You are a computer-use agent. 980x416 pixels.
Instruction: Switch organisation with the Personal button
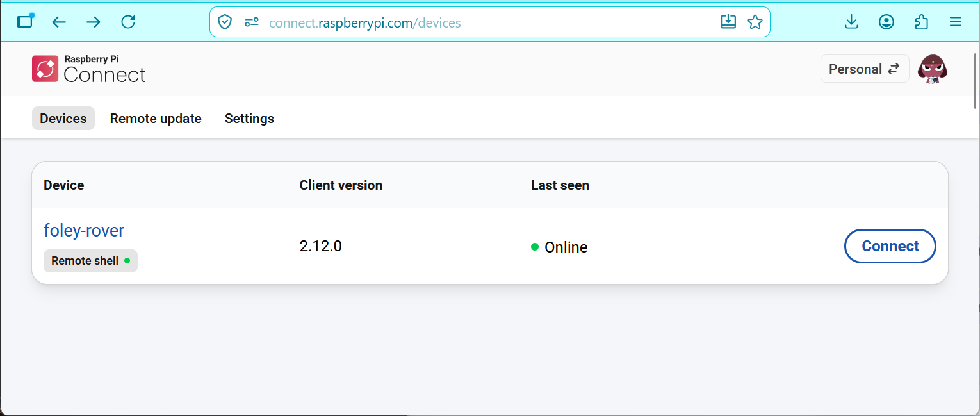(865, 69)
